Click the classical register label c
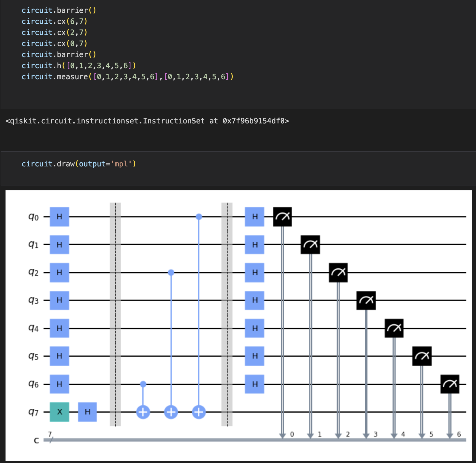 [36, 440]
